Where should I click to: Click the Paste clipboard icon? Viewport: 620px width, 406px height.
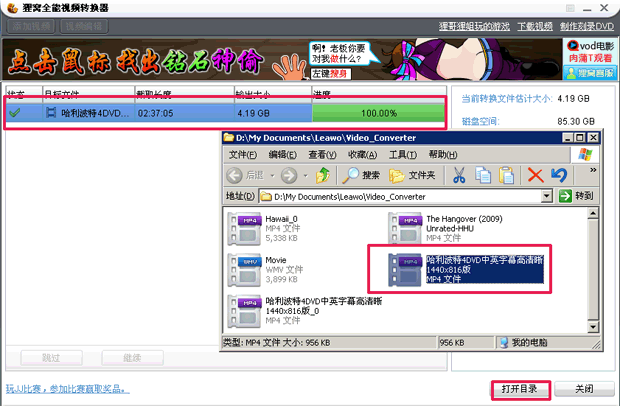point(506,175)
